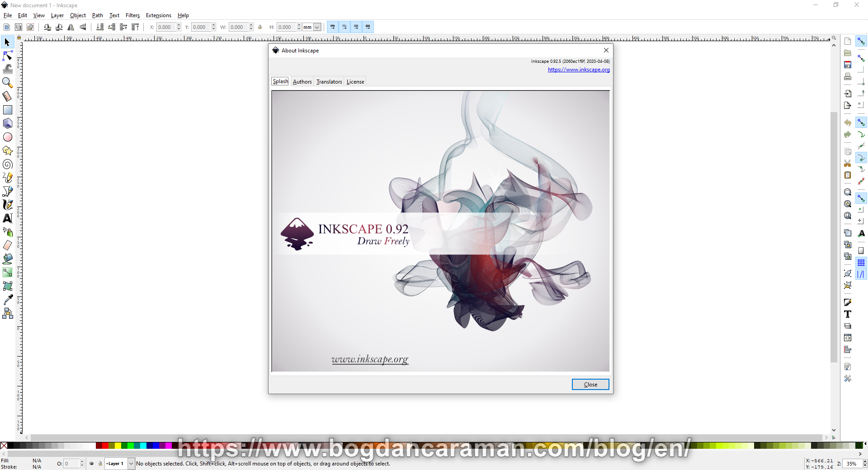Toggle snap to page border

click(861, 251)
